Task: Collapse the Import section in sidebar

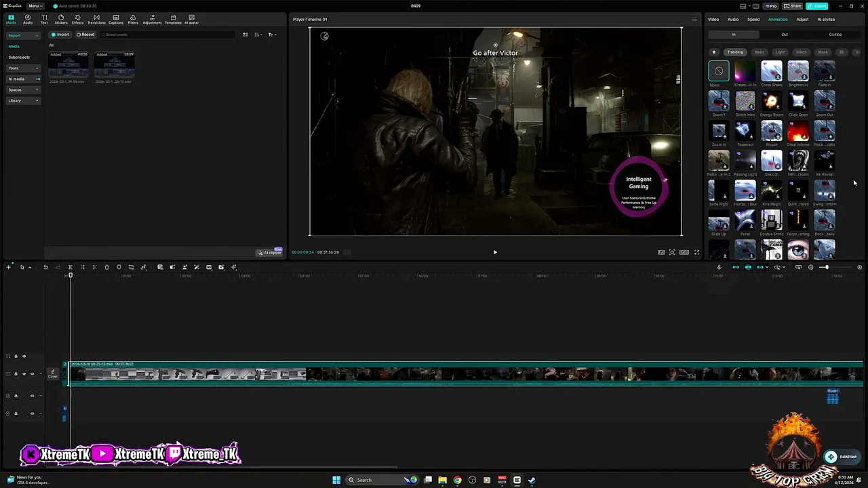Action: tap(24, 35)
